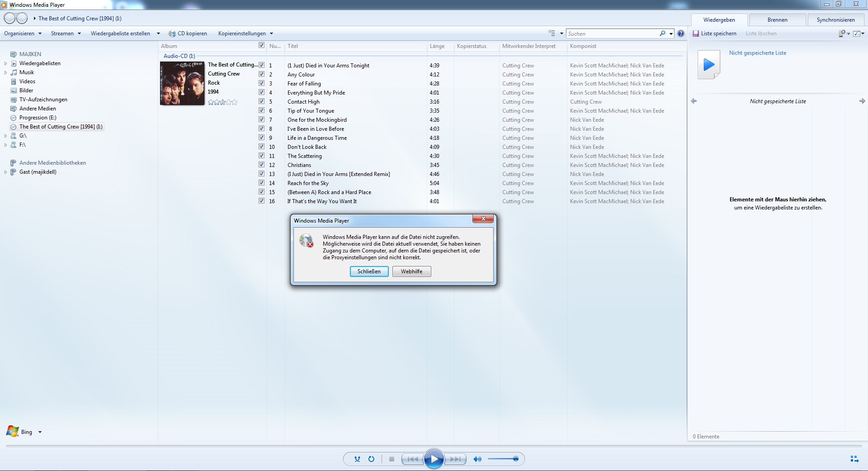Click the CD kopieren disc icon
The width and height of the screenshot is (868, 471).
pyautogui.click(x=172, y=33)
